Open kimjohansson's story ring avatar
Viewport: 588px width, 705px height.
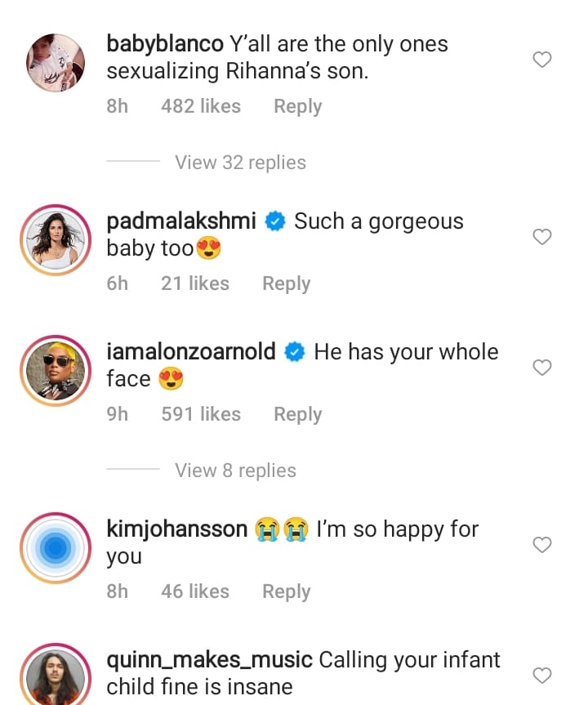tap(56, 549)
